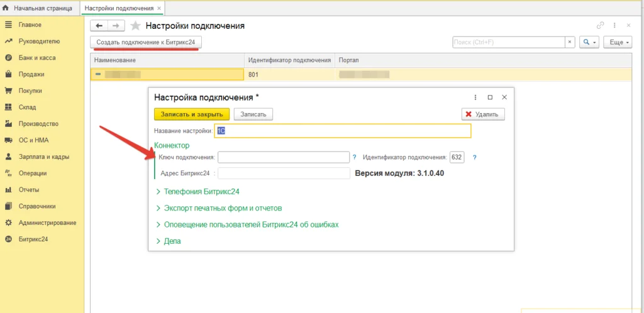The height and width of the screenshot is (313, 644).
Task: Click the back navigation arrow
Action: point(99,26)
